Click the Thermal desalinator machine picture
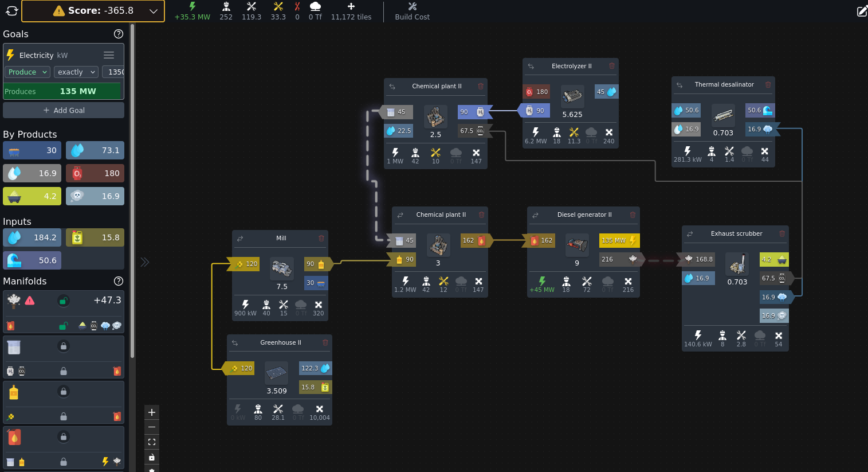This screenshot has height=472, width=868. (x=723, y=115)
